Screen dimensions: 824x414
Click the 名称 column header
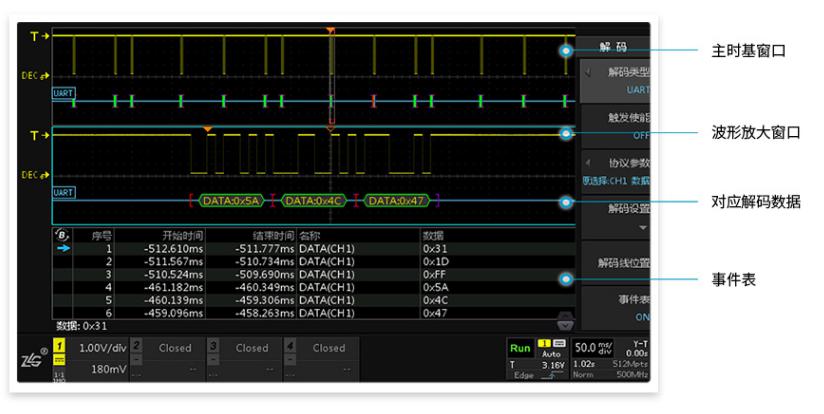[x=310, y=235]
